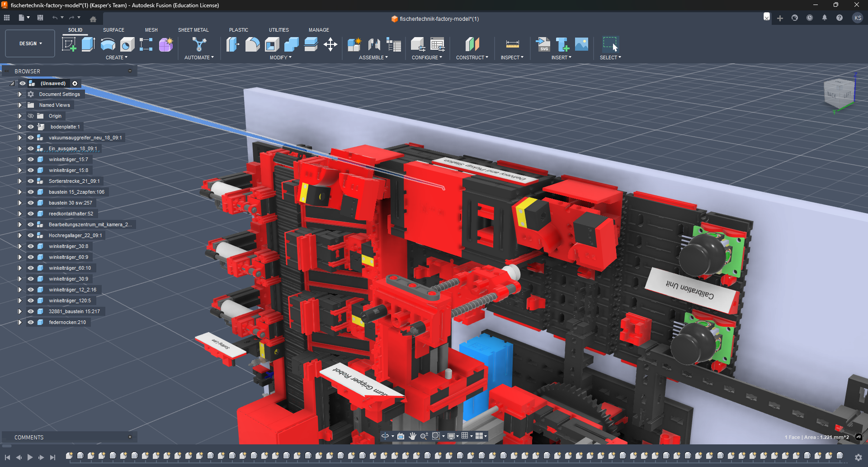Open the Utilities tab
The width and height of the screenshot is (868, 467).
[x=278, y=30]
